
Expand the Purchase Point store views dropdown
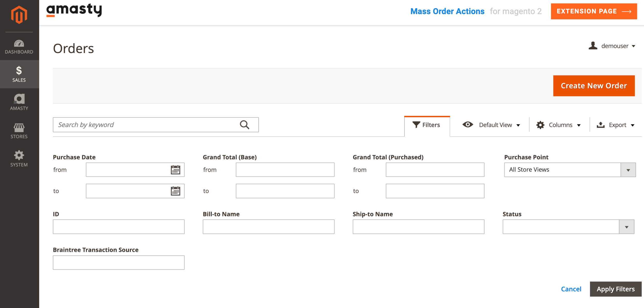[629, 170]
